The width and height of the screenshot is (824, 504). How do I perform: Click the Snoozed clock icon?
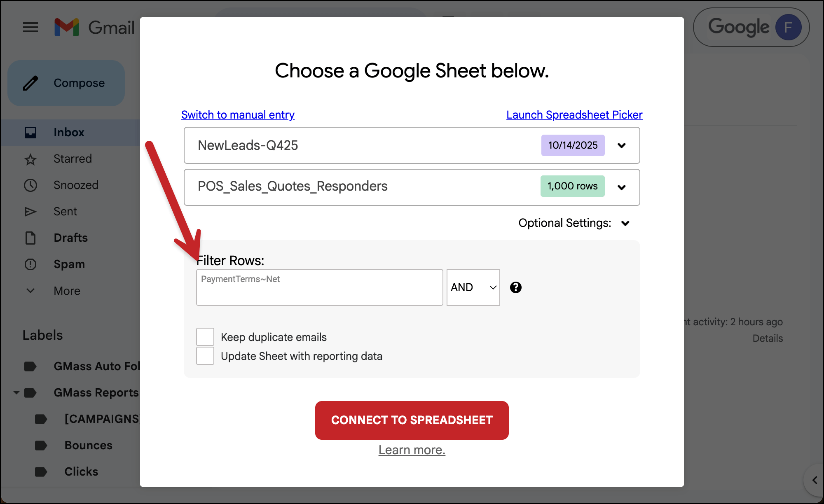pos(30,185)
